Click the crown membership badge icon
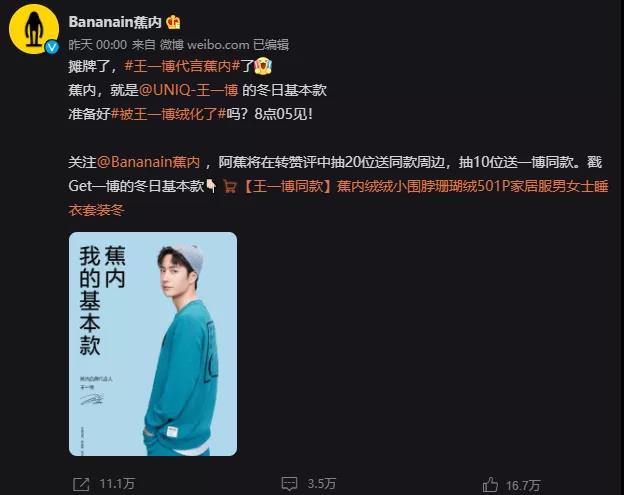This screenshot has width=624, height=495. click(x=173, y=22)
